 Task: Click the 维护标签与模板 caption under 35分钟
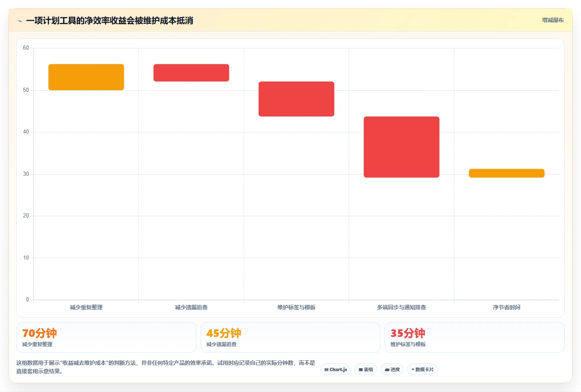[x=408, y=344]
